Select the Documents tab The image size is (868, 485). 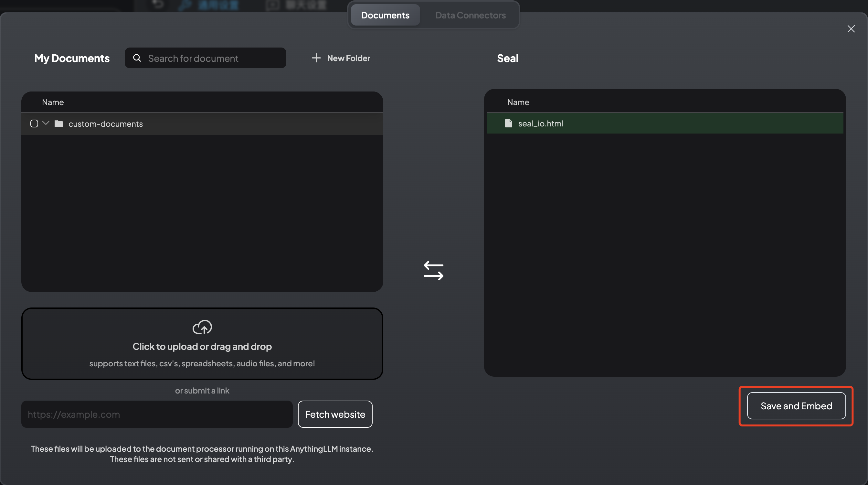point(385,15)
